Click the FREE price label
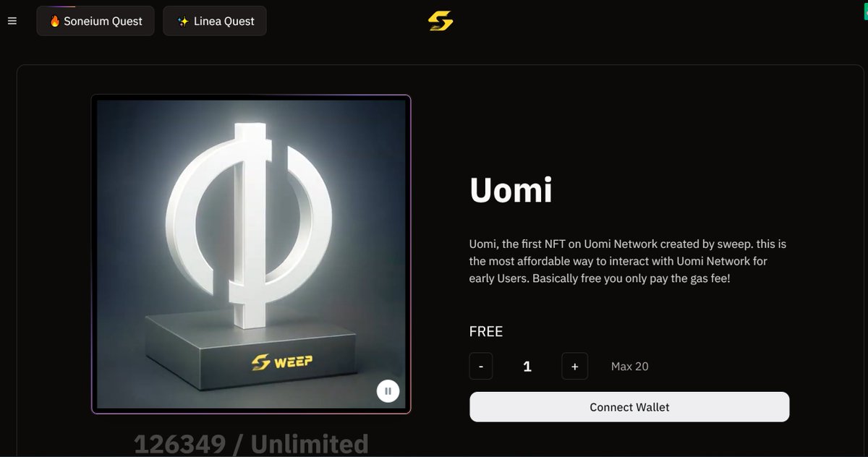Image resolution: width=868 pixels, height=457 pixels. click(486, 332)
